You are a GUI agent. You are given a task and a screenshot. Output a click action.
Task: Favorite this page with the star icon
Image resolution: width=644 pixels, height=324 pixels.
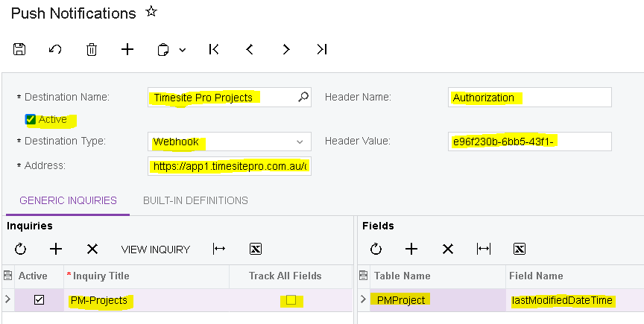151,12
